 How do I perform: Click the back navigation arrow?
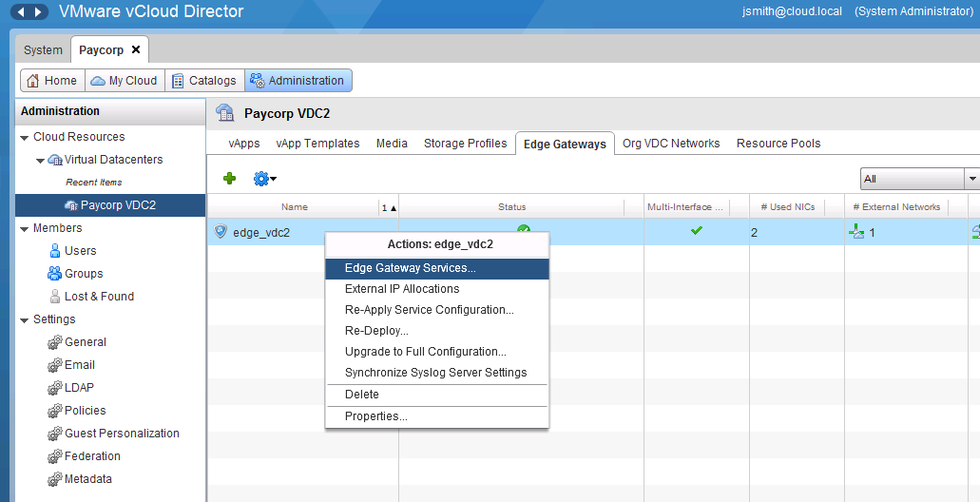[21, 11]
